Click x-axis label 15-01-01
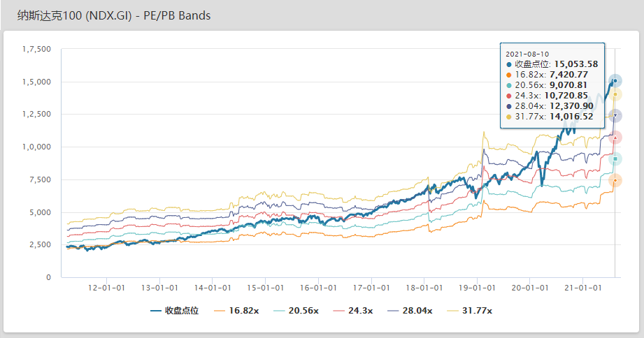This screenshot has width=644, height=338. (x=265, y=288)
